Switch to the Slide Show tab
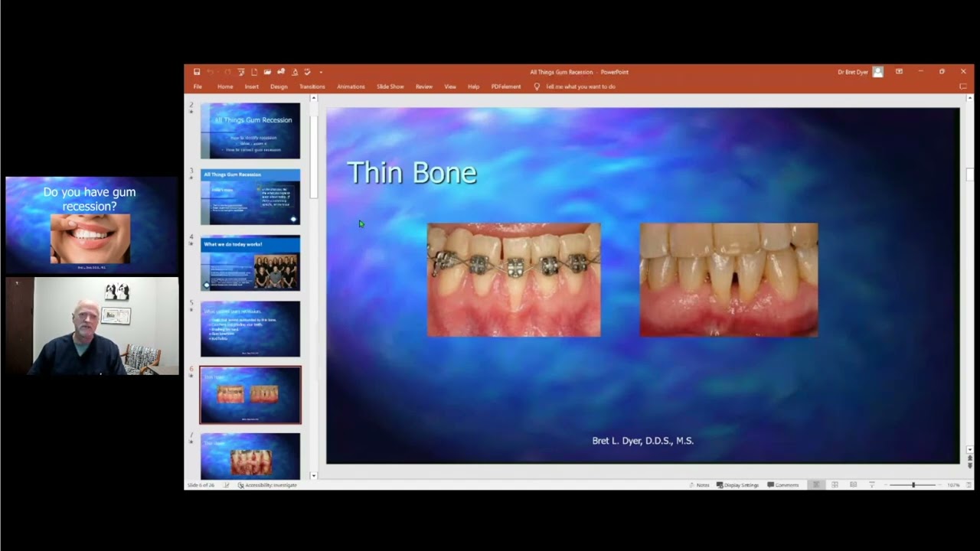This screenshot has width=980, height=551. click(390, 86)
